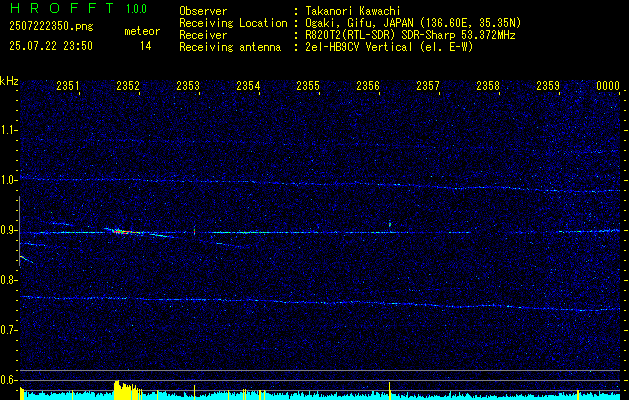
Task: Click the drifting trace near 1.0 kHz
Action: [320, 184]
